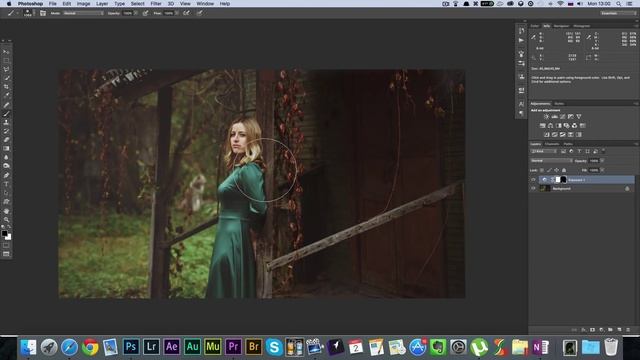
Task: Add an Invert adjustment
Action: (547, 134)
